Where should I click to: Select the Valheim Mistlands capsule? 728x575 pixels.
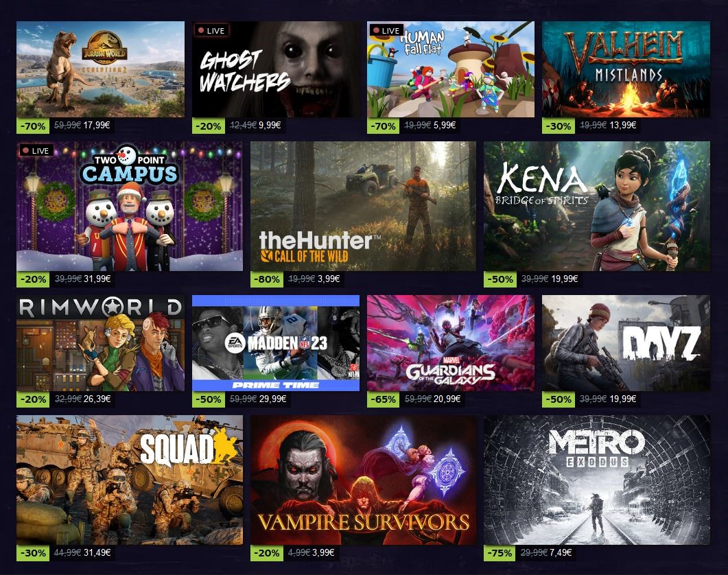tap(626, 69)
